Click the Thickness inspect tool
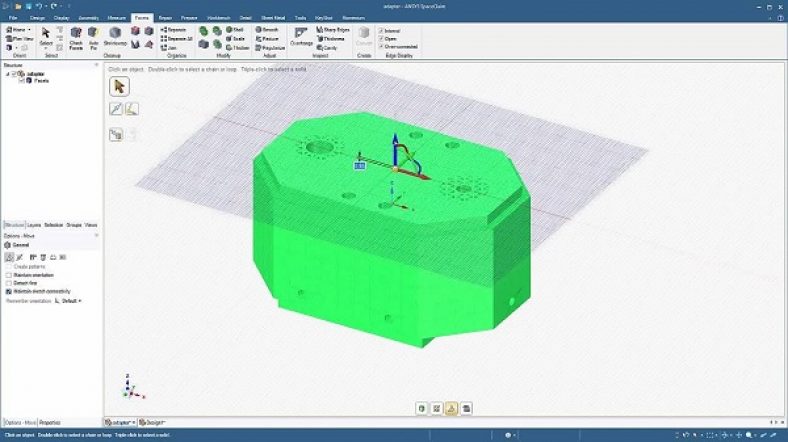Image resolution: width=788 pixels, height=442 pixels. [x=331, y=39]
